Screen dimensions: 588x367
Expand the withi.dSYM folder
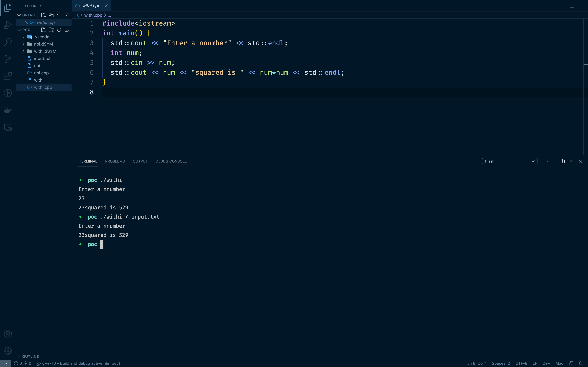point(45,51)
